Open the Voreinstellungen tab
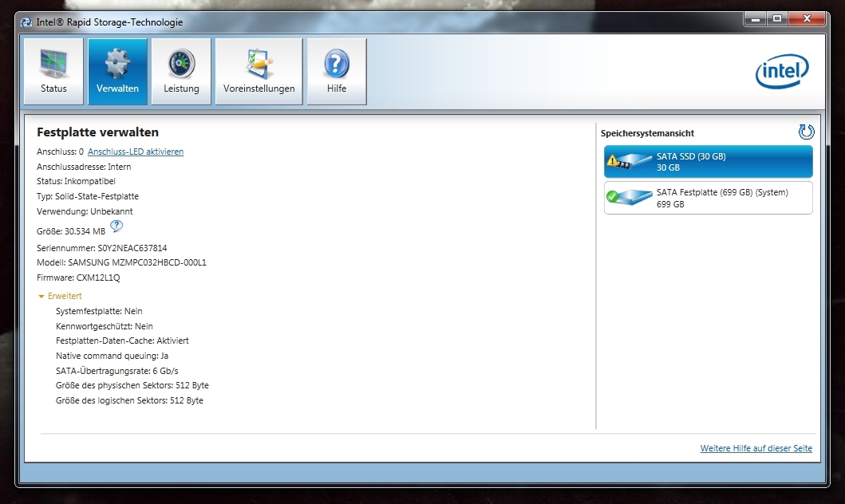 pos(259,71)
